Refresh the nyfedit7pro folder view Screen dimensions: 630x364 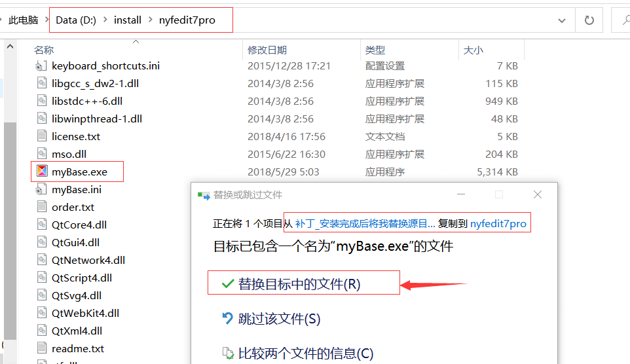pos(589,20)
